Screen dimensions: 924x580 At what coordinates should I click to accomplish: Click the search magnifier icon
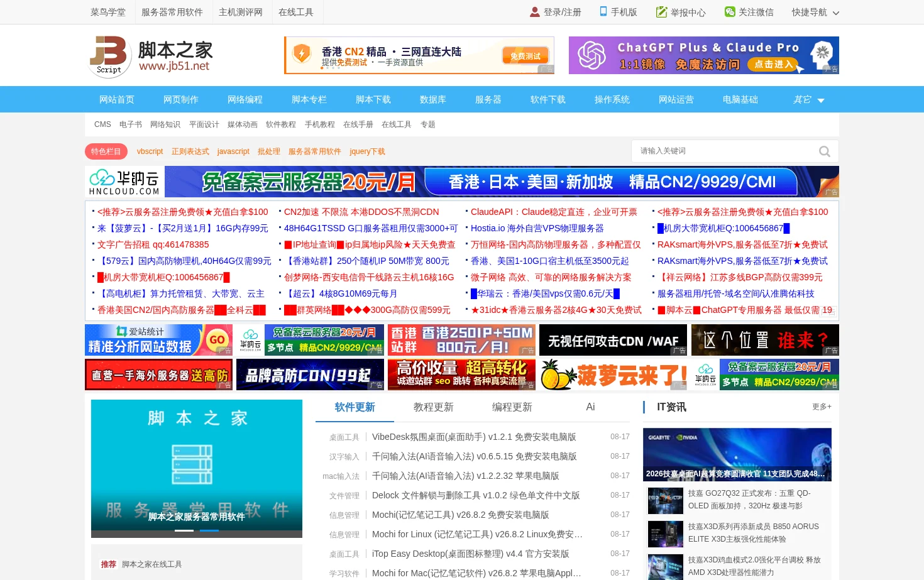[x=825, y=151]
